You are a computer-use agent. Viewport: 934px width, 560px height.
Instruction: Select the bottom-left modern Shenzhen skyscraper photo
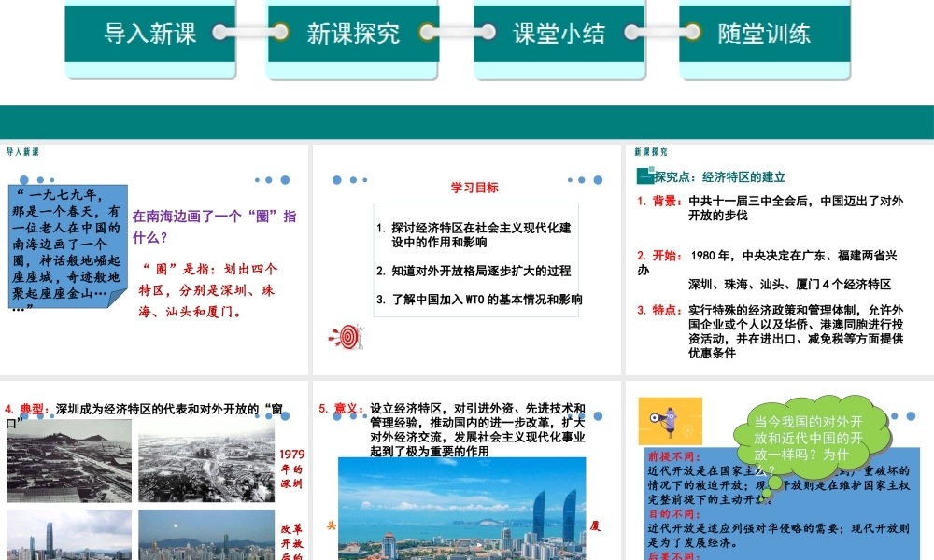coord(68,535)
